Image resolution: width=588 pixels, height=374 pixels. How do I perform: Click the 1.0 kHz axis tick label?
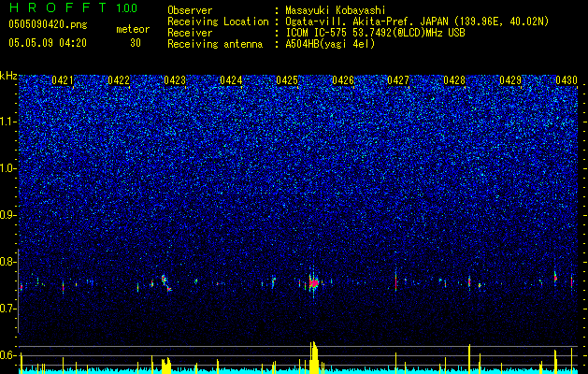tap(7, 168)
